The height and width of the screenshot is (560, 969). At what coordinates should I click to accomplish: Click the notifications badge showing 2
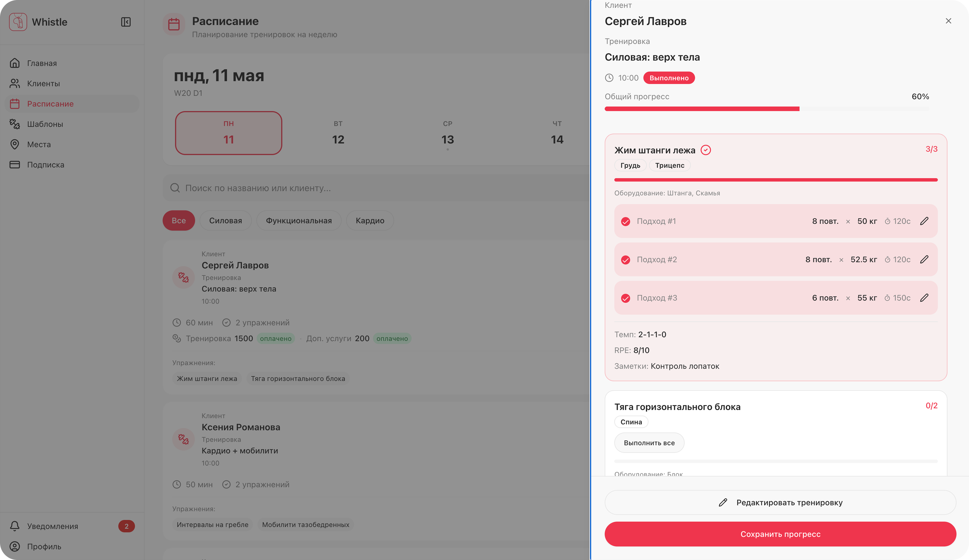(126, 526)
